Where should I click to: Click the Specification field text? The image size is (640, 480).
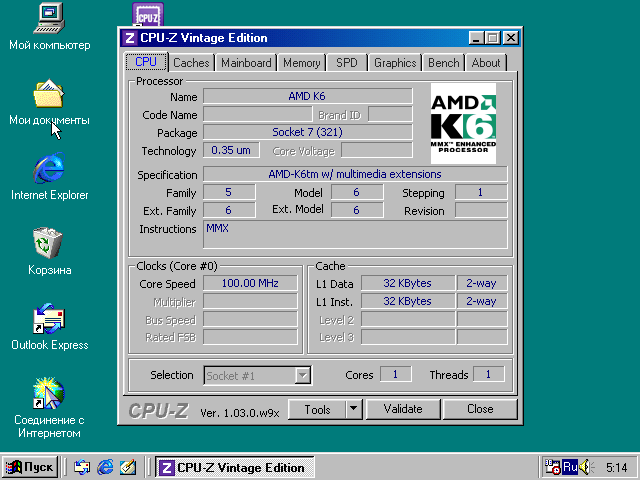tap(355, 174)
